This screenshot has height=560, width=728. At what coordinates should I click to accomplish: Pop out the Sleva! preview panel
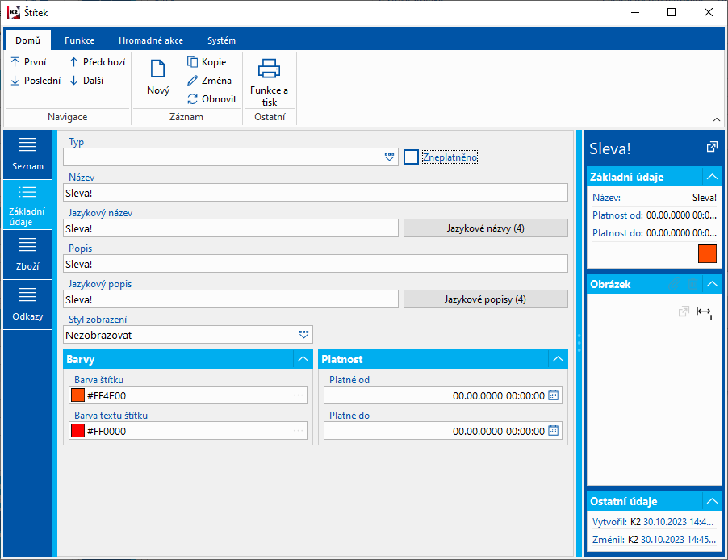(x=711, y=148)
